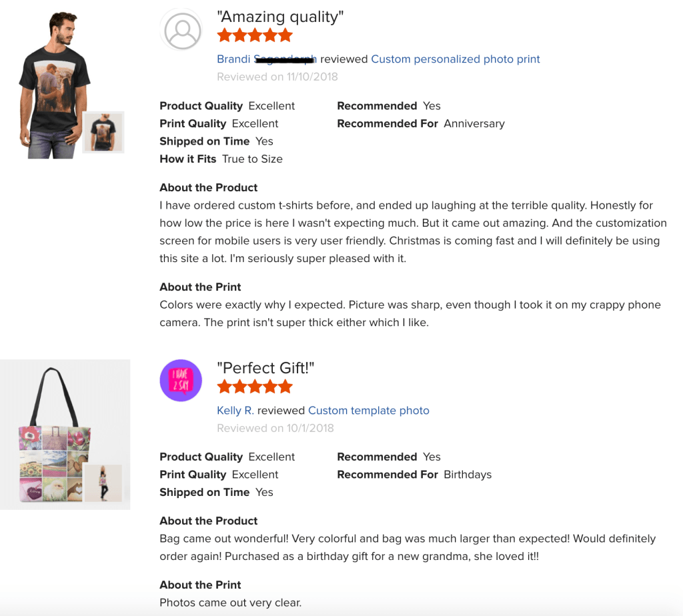Click first star under "Amazing quality"
This screenshot has height=616, width=683.
[224, 35]
